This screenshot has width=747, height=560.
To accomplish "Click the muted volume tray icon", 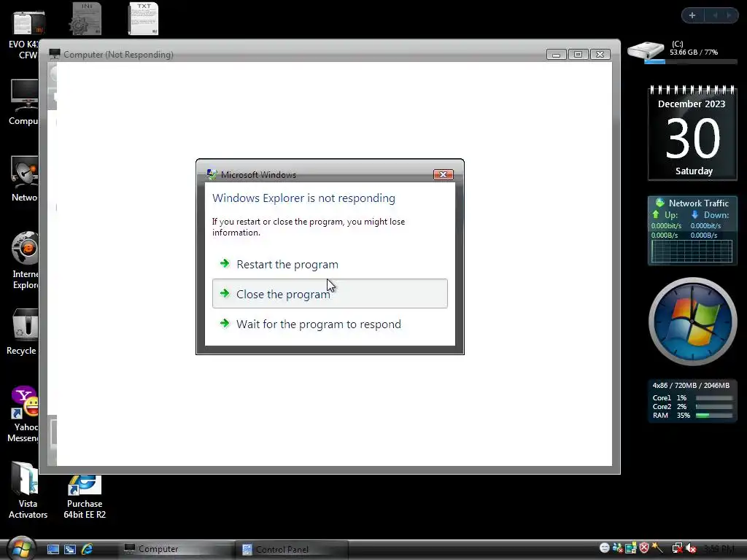I will click(691, 548).
